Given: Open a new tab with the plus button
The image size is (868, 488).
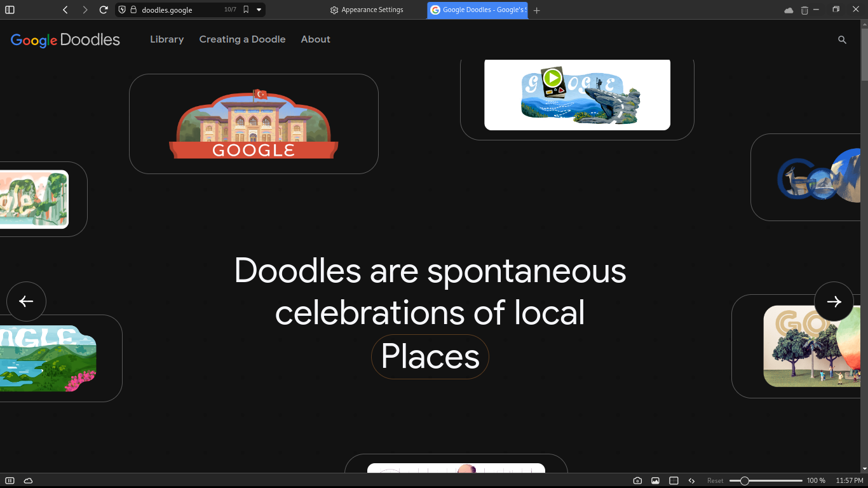Looking at the screenshot, I should [536, 10].
